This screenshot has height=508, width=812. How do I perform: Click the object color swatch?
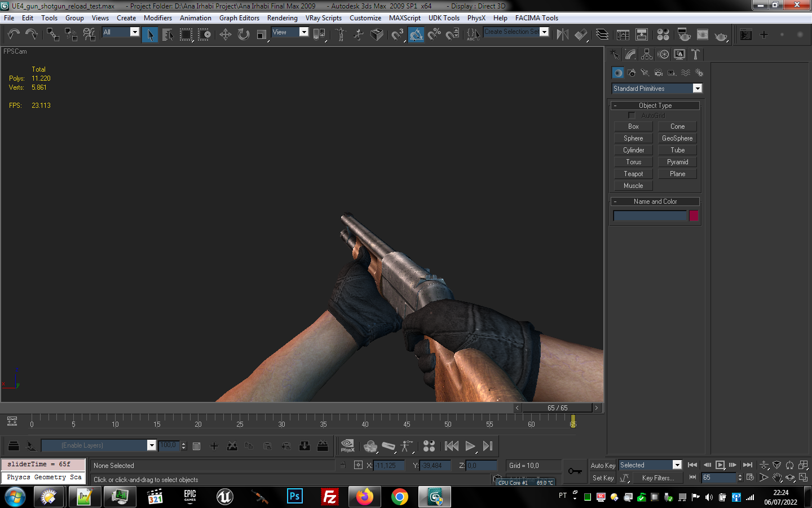coord(694,216)
